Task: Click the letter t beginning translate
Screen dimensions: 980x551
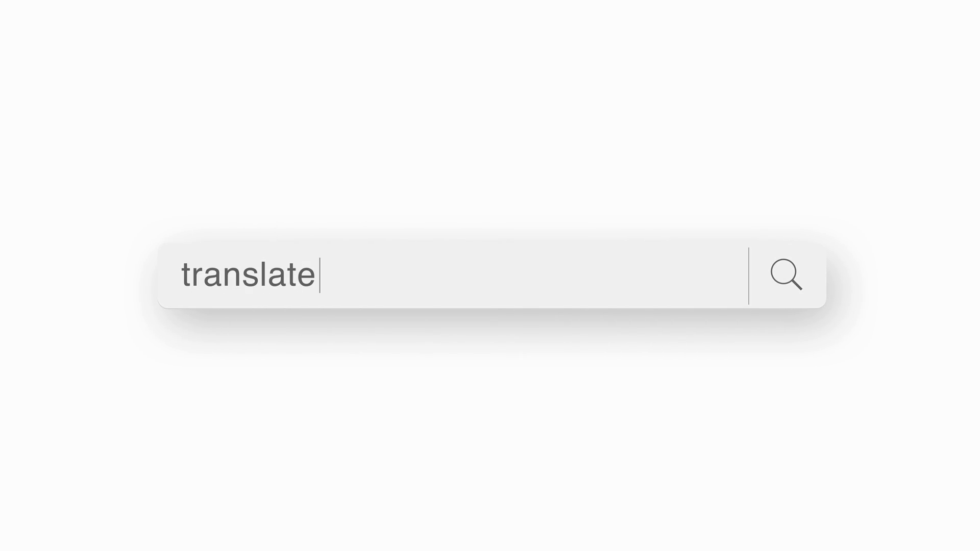Action: point(186,275)
